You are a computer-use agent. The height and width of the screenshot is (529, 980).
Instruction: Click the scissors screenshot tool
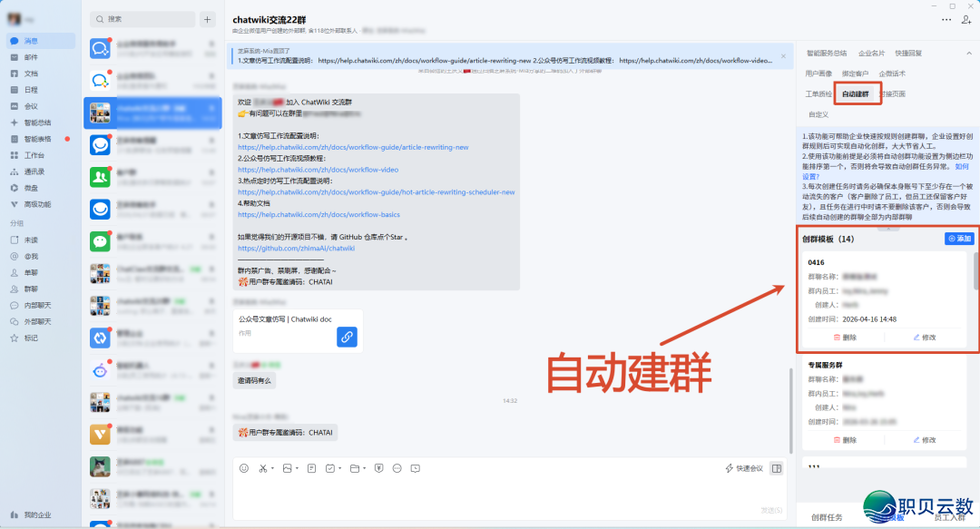pos(263,468)
